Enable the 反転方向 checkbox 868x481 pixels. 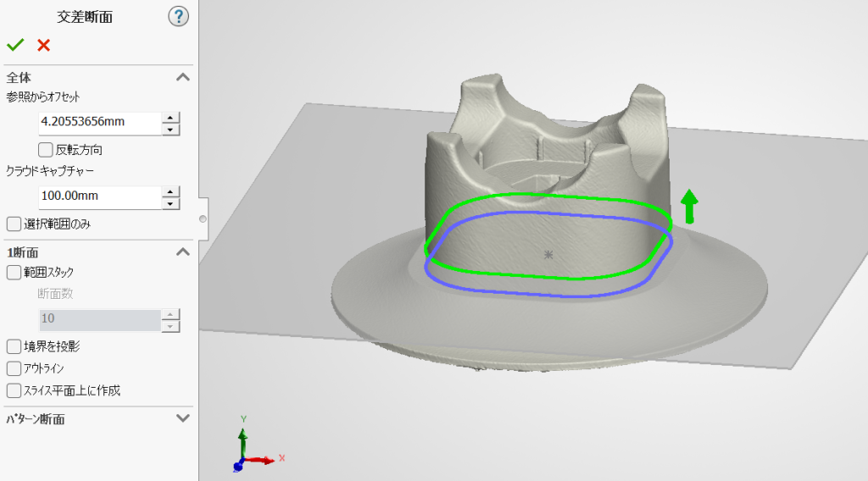pos(46,150)
